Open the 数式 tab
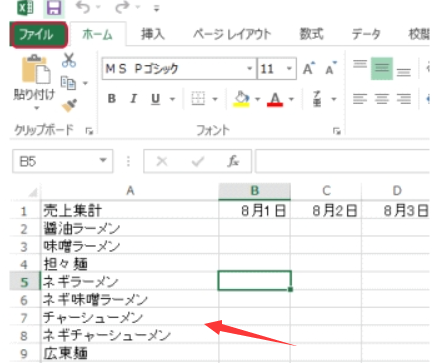Image resolution: width=445 pixels, height=363 pixels. (x=311, y=34)
